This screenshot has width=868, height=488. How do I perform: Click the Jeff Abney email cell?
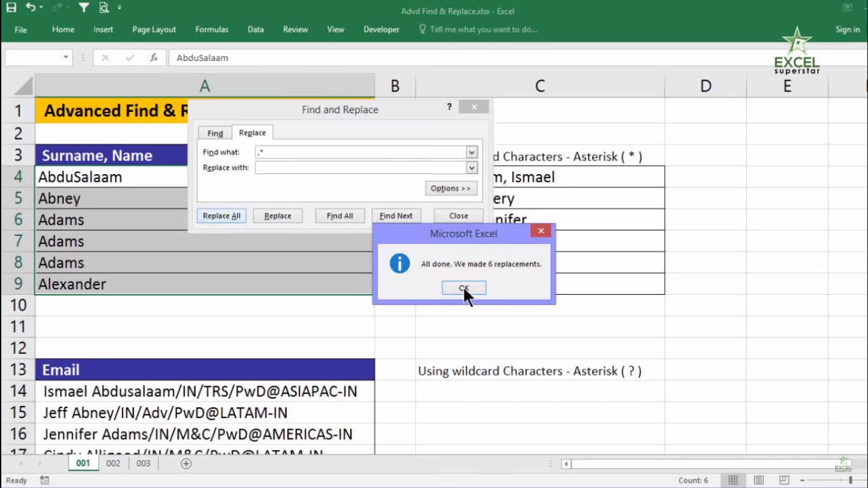(x=205, y=413)
